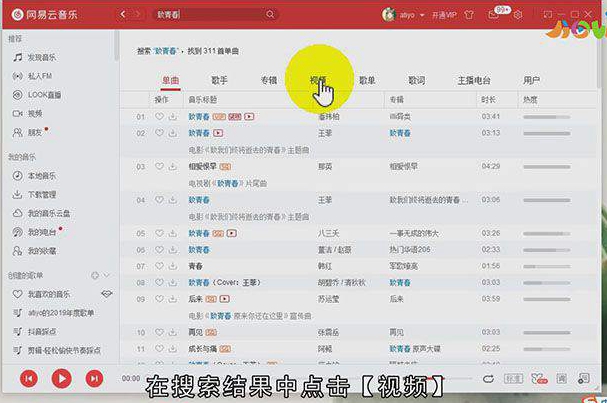Toggle the loop playback mode
Image resolution: width=607 pixels, height=403 pixels.
489,379
